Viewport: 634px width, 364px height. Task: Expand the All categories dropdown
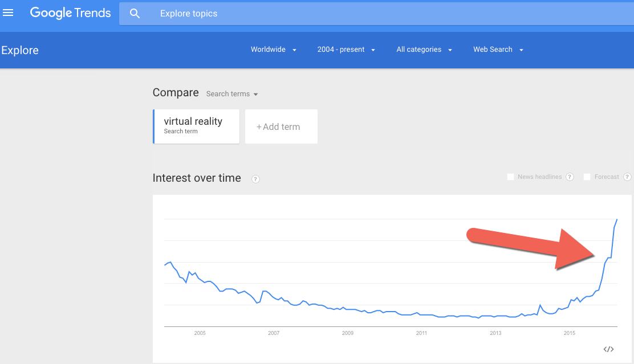coord(424,50)
